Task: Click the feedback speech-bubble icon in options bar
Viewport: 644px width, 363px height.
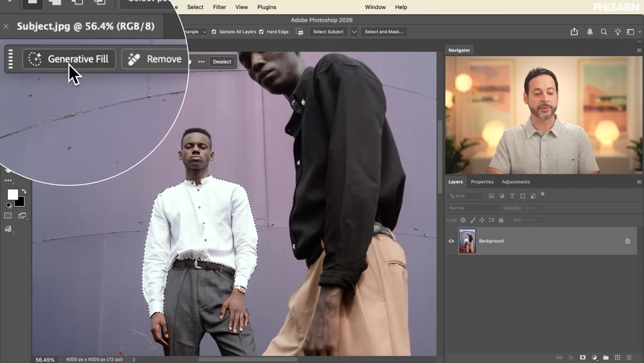Action: (300, 32)
